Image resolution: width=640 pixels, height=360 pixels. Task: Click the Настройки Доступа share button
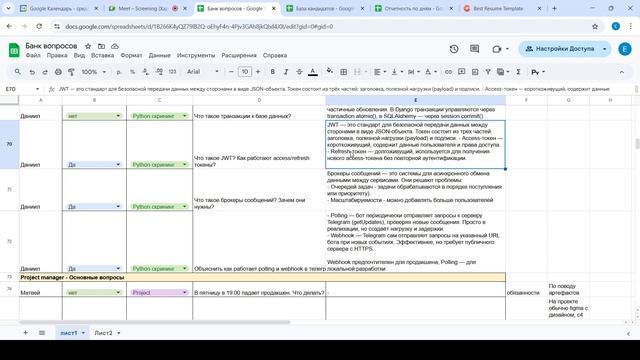(560, 49)
